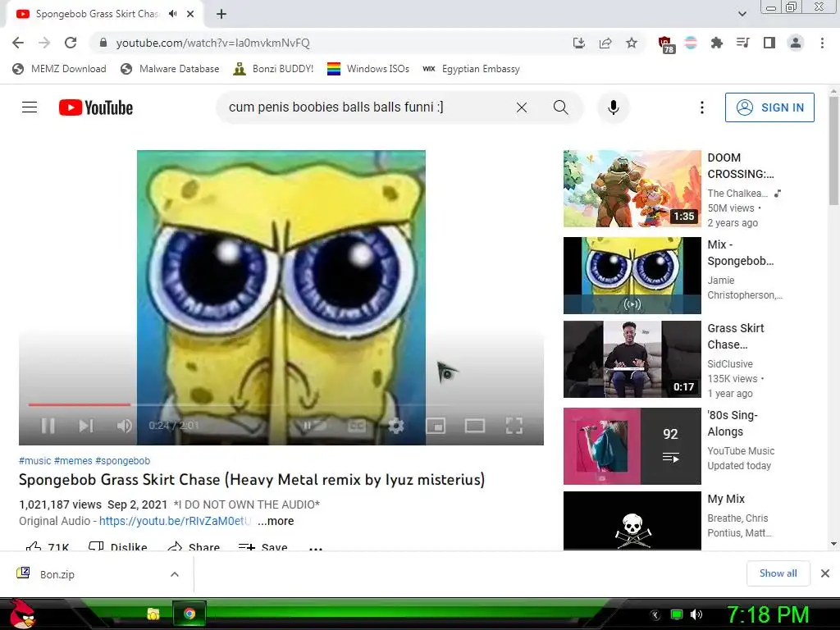840x630 pixels.
Task: Close the downloads bar
Action: click(825, 573)
